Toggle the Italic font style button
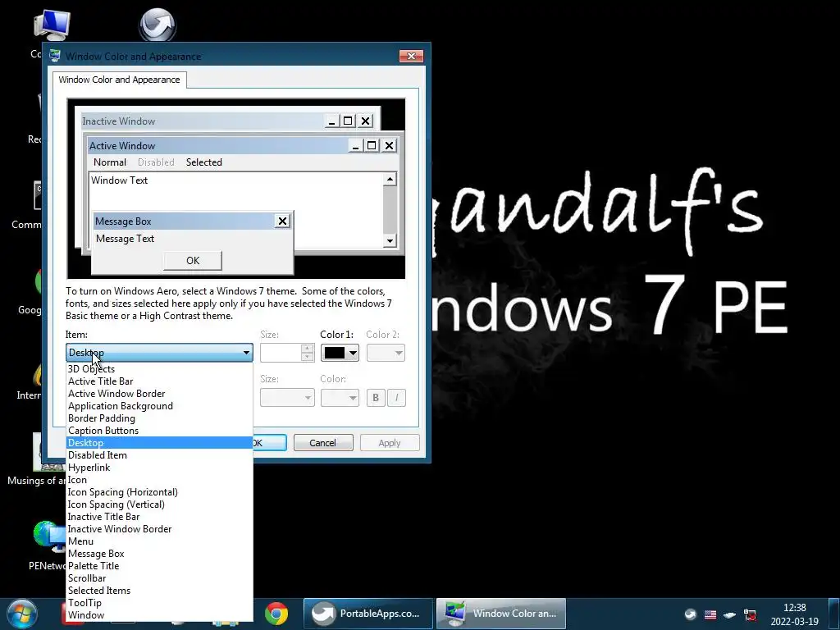Image resolution: width=840 pixels, height=630 pixels. click(x=396, y=398)
